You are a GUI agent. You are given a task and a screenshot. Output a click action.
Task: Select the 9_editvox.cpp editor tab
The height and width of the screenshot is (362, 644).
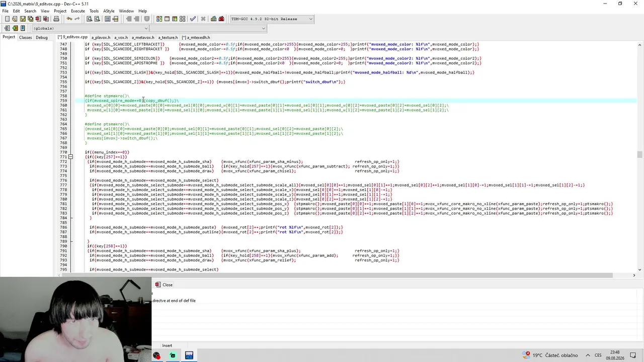coord(72,37)
